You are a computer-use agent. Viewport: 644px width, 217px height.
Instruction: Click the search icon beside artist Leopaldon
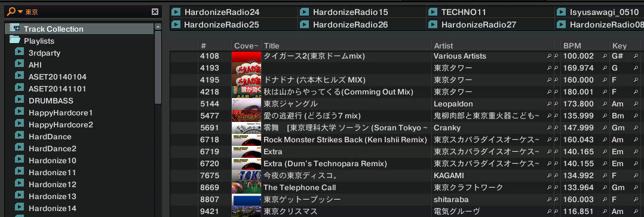pyautogui.click(x=548, y=104)
